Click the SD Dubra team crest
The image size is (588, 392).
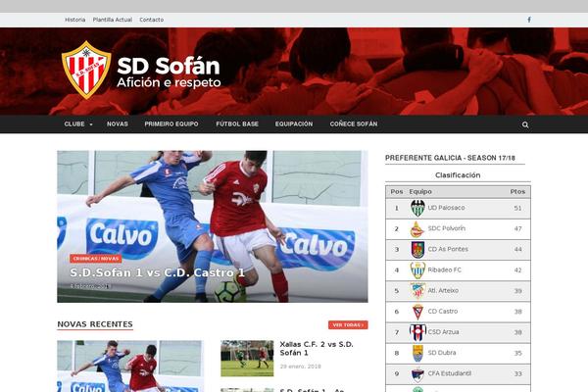[417, 353]
